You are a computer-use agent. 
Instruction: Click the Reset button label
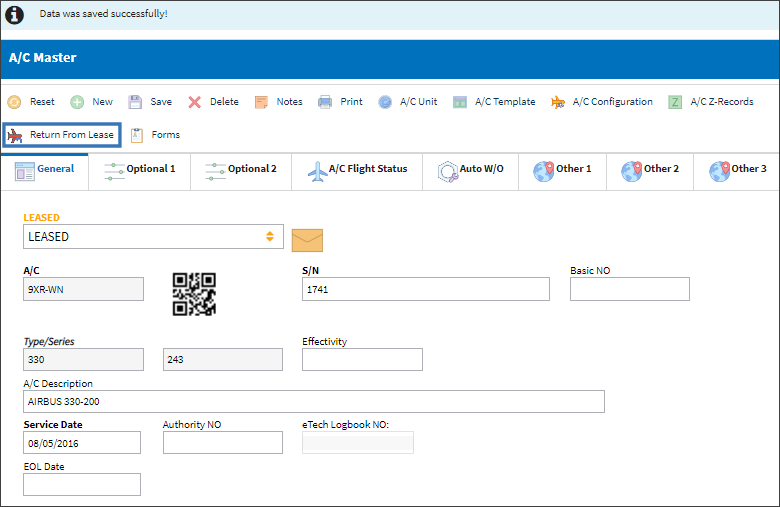pyautogui.click(x=42, y=101)
